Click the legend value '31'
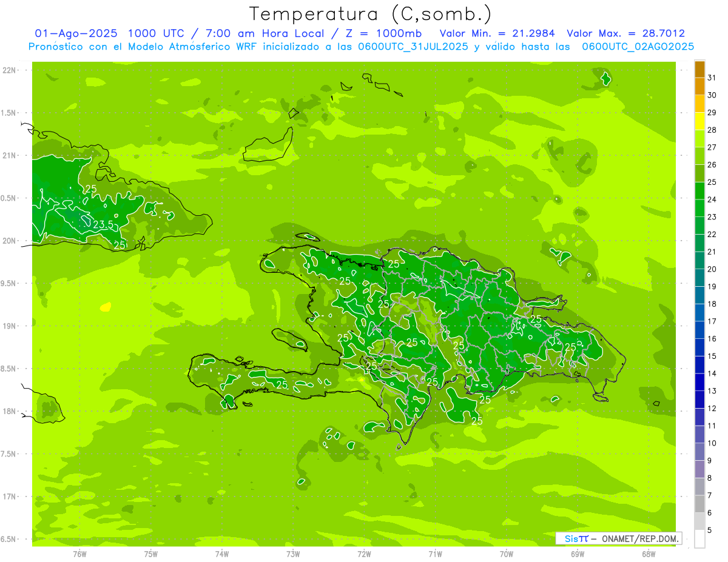 [x=712, y=78]
